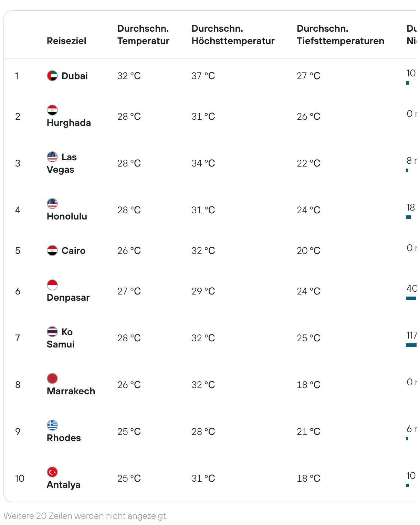This screenshot has height=525, width=420.
Task: Click the UAE flag icon beside Dubai
Action: pyautogui.click(x=52, y=76)
